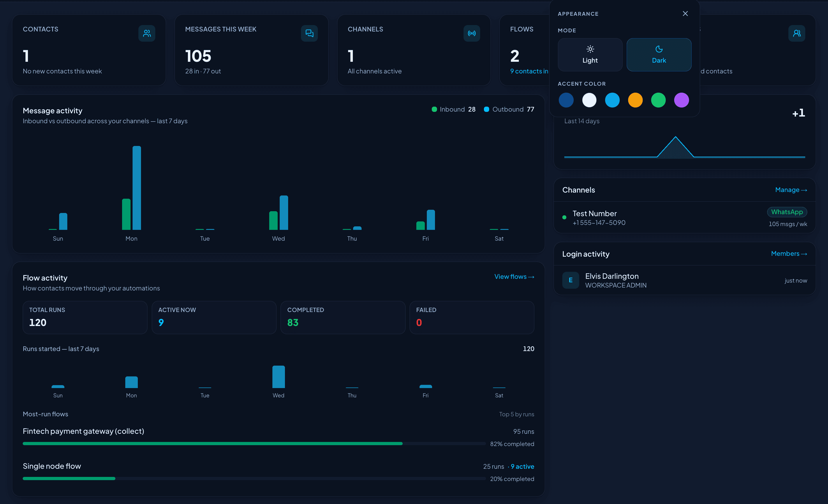828x504 pixels.
Task: Click the Single node flow entry
Action: tap(52, 466)
